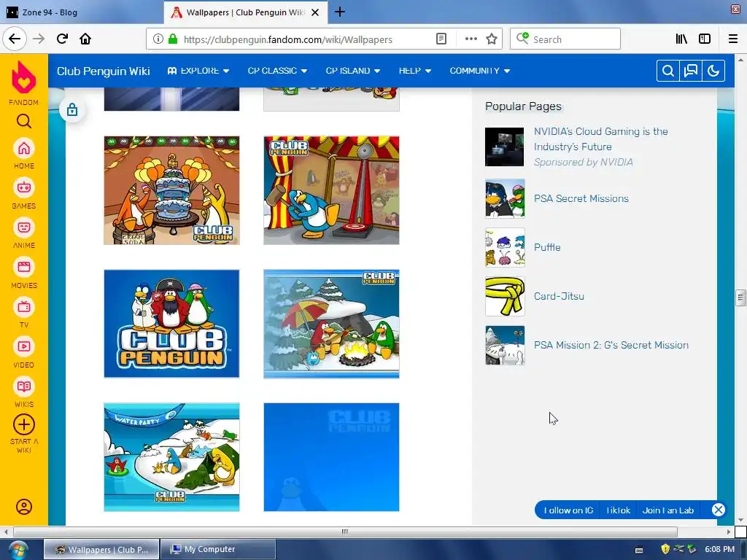Open the browser hamburger menu
This screenshot has height=560, width=747.
(733, 39)
